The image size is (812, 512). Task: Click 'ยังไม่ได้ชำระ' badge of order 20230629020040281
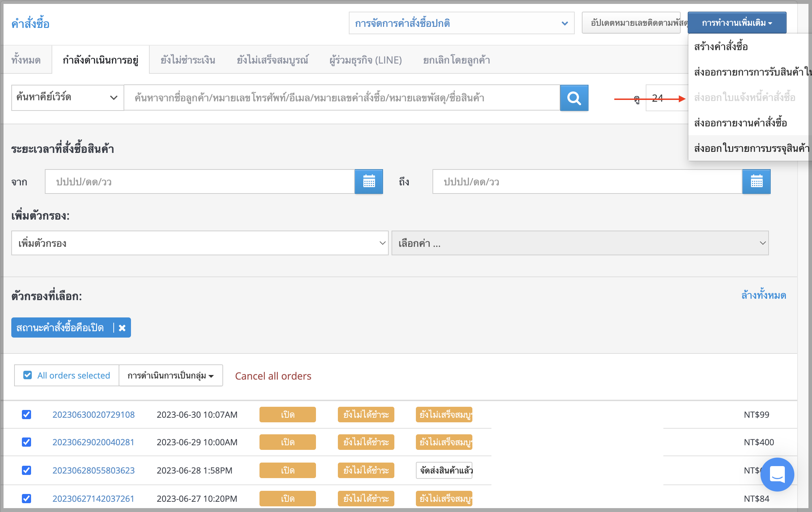pos(366,442)
